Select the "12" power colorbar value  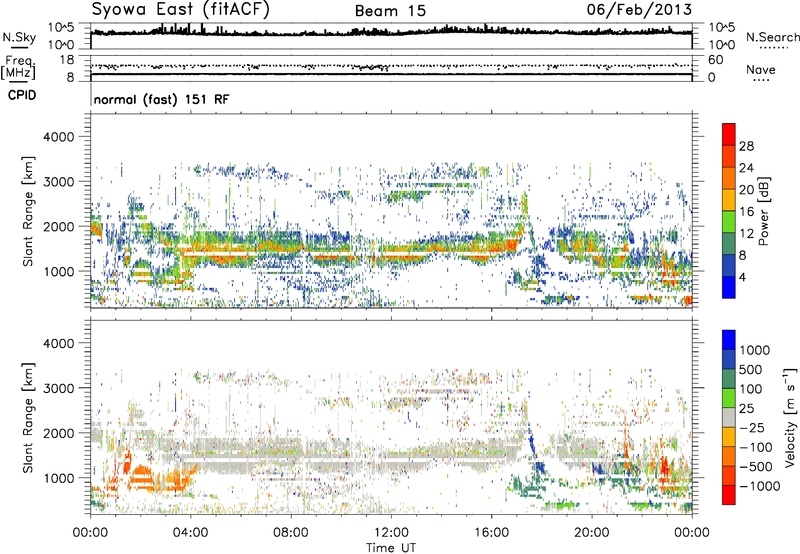746,234
